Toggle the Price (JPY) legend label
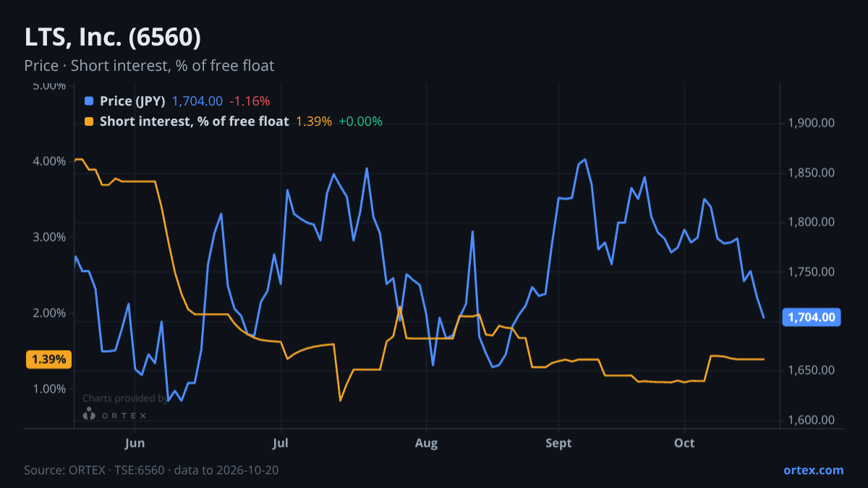Viewport: 868px width, 488px height. 132,101
